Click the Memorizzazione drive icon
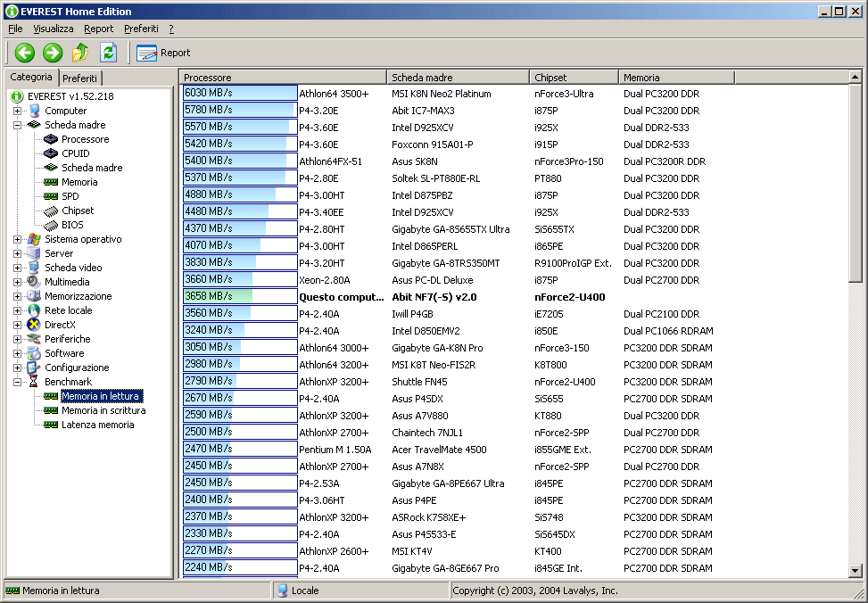Screen dimensions: 868x603 [34, 296]
